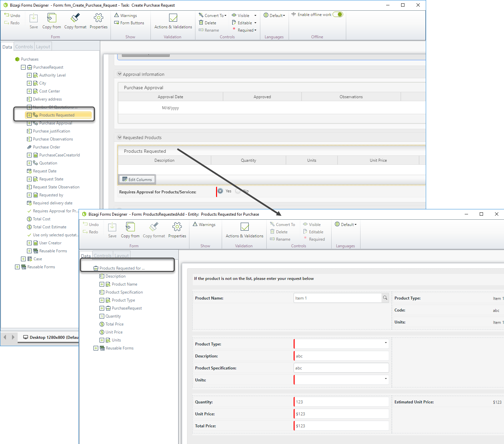Open the Product Type dropdown field
Image resolution: width=504 pixels, height=444 pixels.
[x=342, y=344]
